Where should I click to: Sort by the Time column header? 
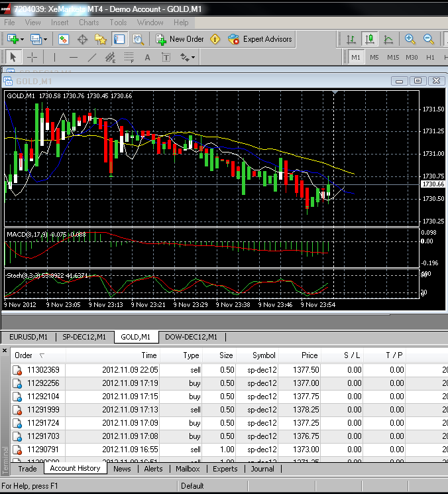[113, 355]
